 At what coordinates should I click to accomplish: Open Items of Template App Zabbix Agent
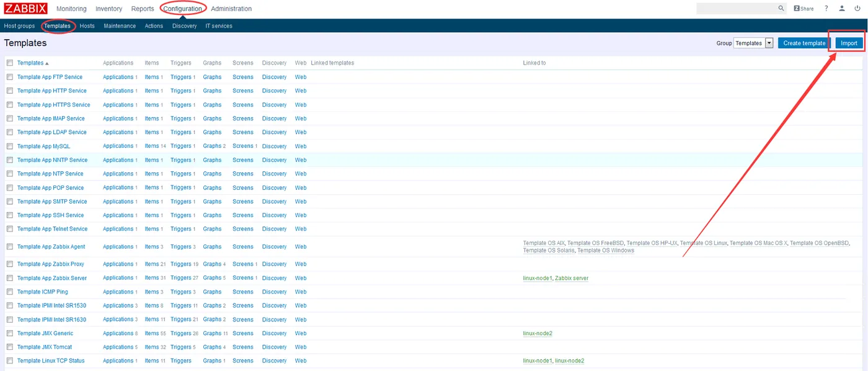point(152,247)
